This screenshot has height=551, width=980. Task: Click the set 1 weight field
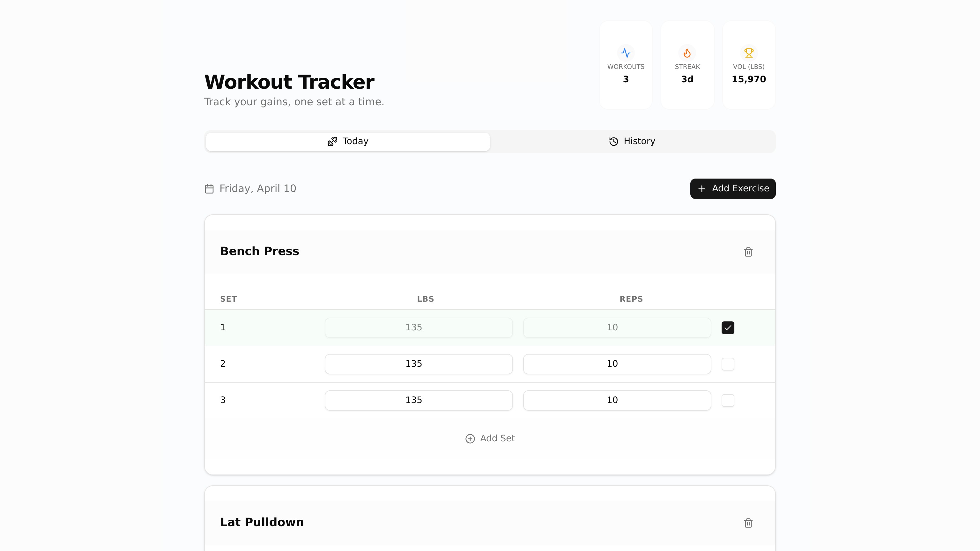tap(419, 327)
